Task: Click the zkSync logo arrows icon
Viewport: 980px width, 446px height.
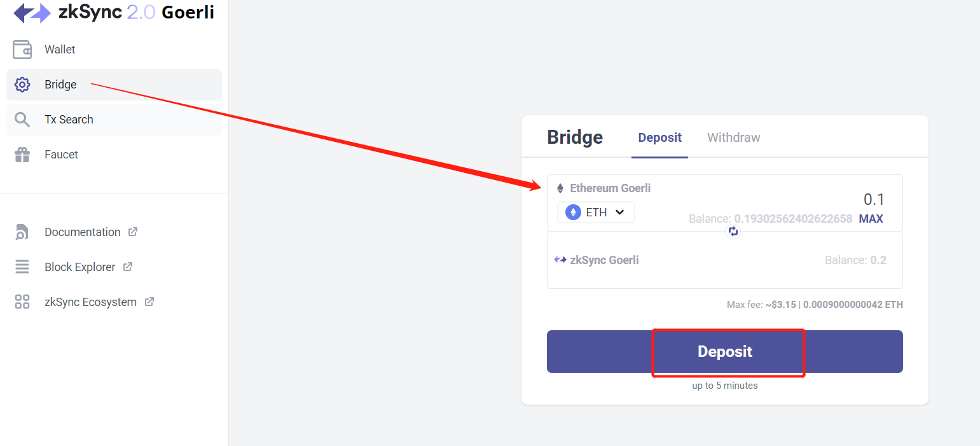Action: click(x=32, y=12)
